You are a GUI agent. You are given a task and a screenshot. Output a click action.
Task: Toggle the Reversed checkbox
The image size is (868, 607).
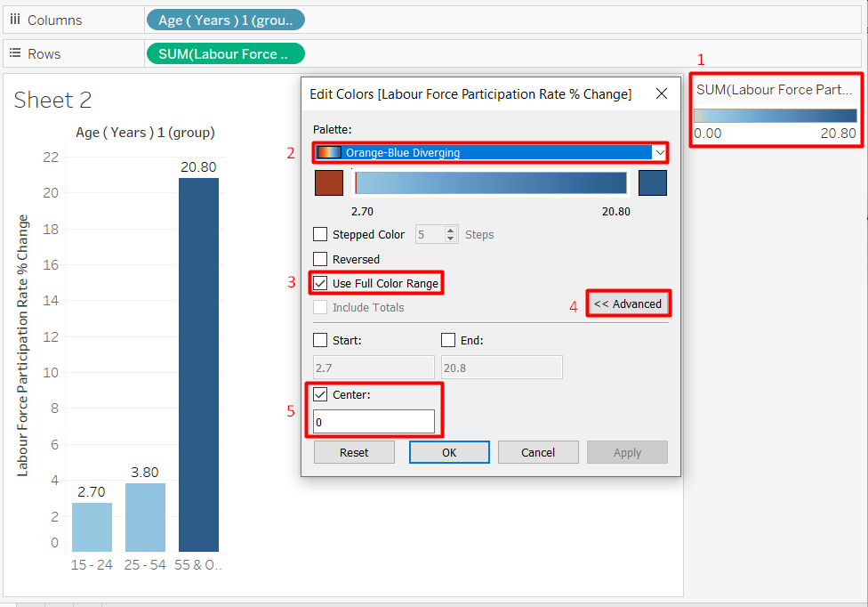(x=321, y=259)
